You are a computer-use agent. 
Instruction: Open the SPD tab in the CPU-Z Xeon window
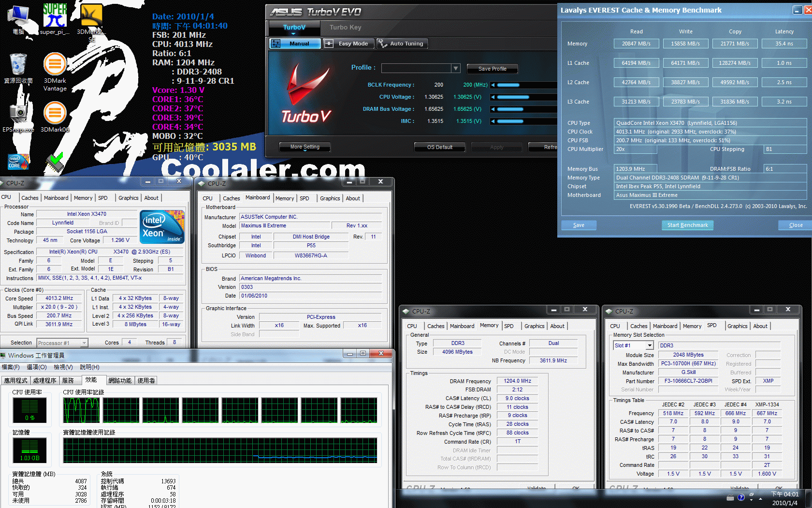coord(103,198)
